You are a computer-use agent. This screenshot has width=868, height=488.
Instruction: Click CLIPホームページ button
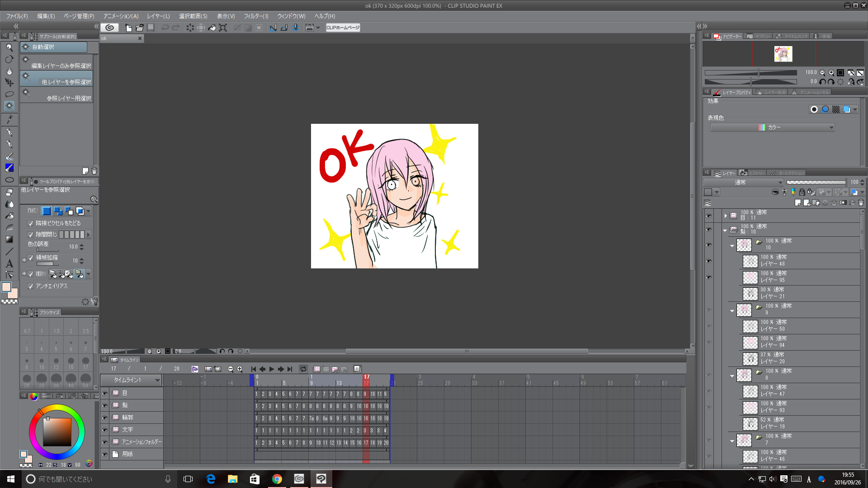pos(343,28)
